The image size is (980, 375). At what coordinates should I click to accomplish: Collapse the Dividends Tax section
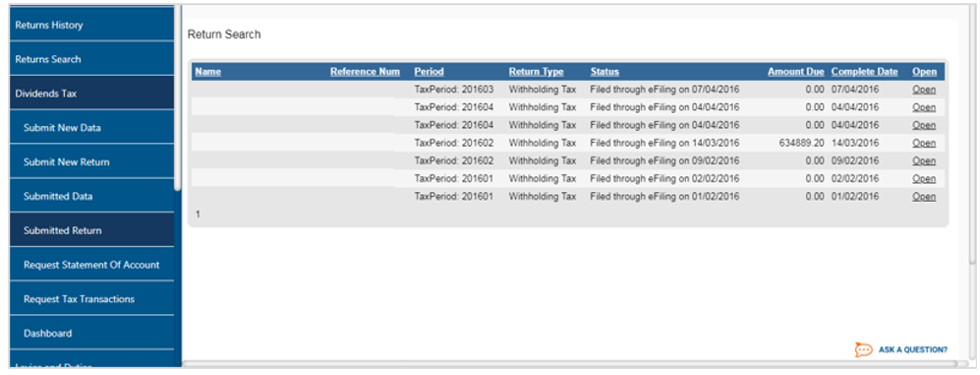[91, 94]
